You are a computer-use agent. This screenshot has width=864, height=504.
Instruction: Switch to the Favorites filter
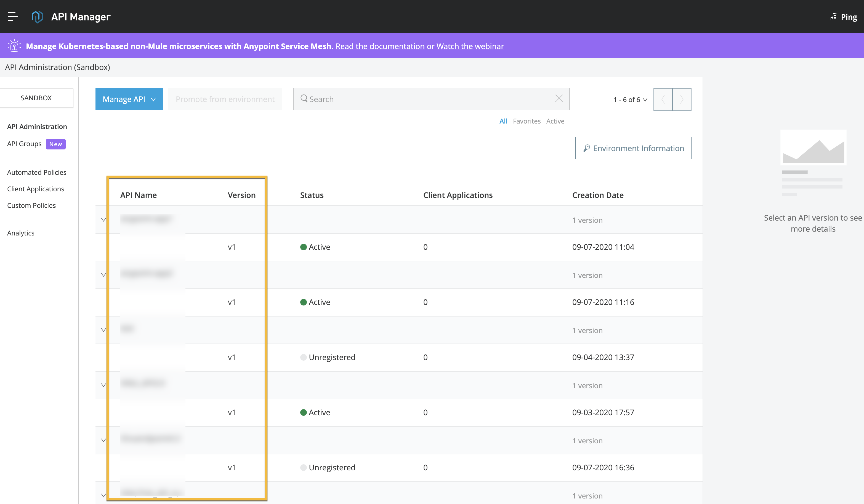point(526,121)
